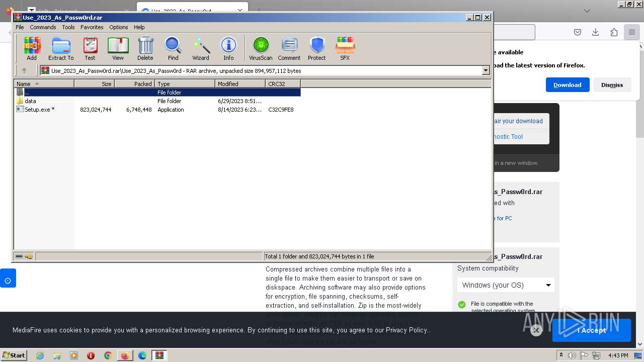This screenshot has height=362, width=644.
Task: Run the Test archive tool
Action: (90, 48)
